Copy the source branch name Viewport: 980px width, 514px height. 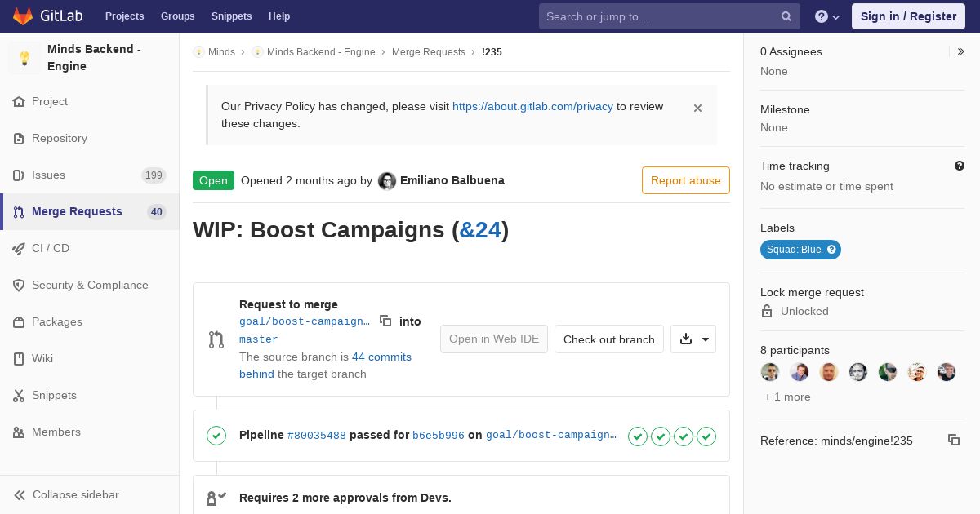385,321
